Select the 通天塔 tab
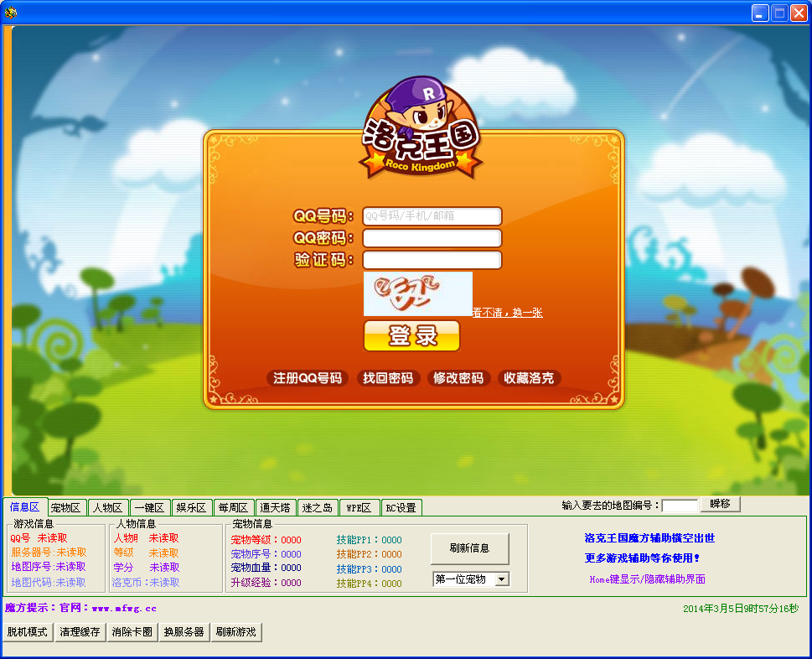The width and height of the screenshot is (812, 659). [275, 508]
